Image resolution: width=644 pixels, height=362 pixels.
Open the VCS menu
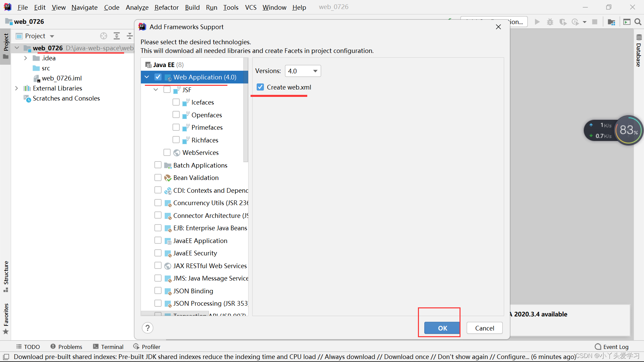(x=251, y=7)
